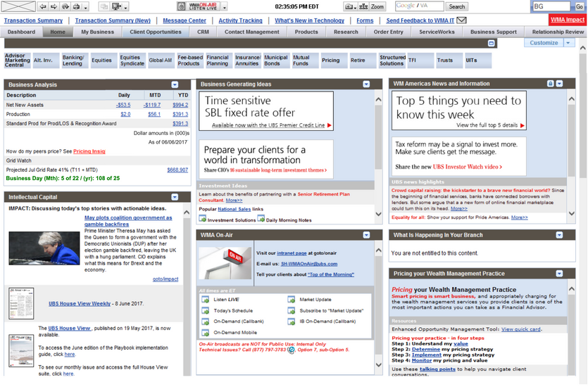The width and height of the screenshot is (588, 387).
Task: Open dropdown arrow next to printer icon
Action: coord(85,7)
